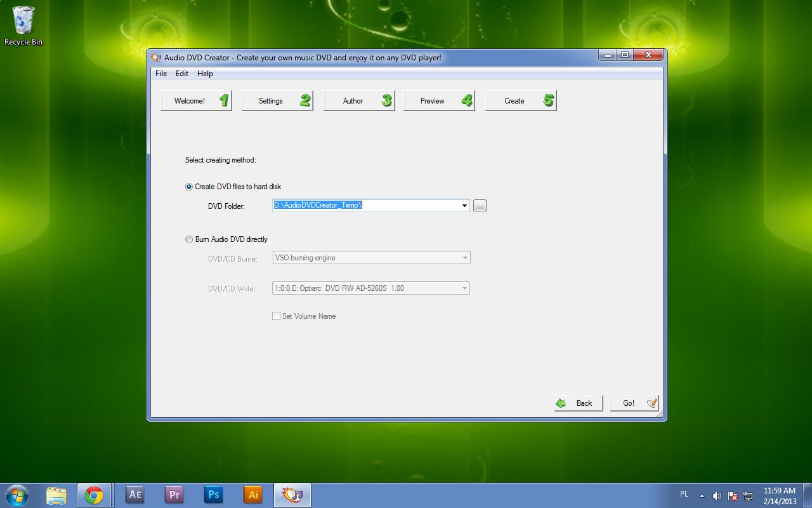Close the Audio DVD Creator window

[x=648, y=55]
